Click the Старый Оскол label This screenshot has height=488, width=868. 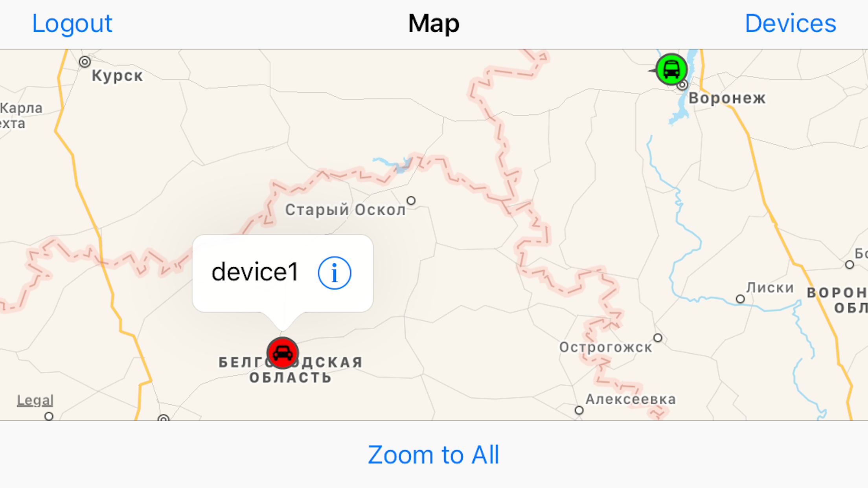click(x=346, y=210)
